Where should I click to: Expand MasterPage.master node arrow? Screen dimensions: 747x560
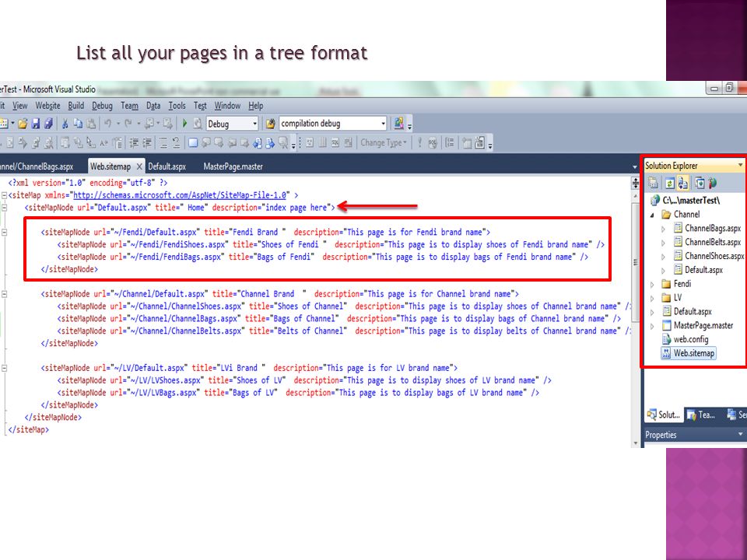652,326
